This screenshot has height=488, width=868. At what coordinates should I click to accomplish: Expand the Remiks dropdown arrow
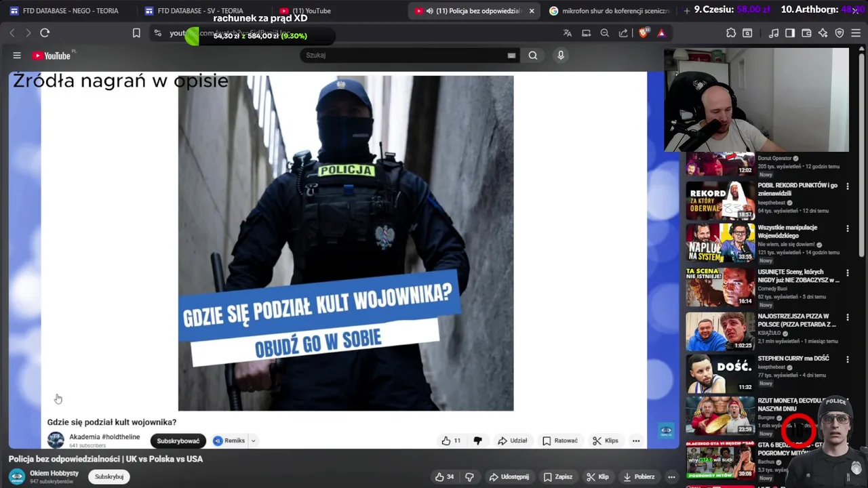[253, 441]
